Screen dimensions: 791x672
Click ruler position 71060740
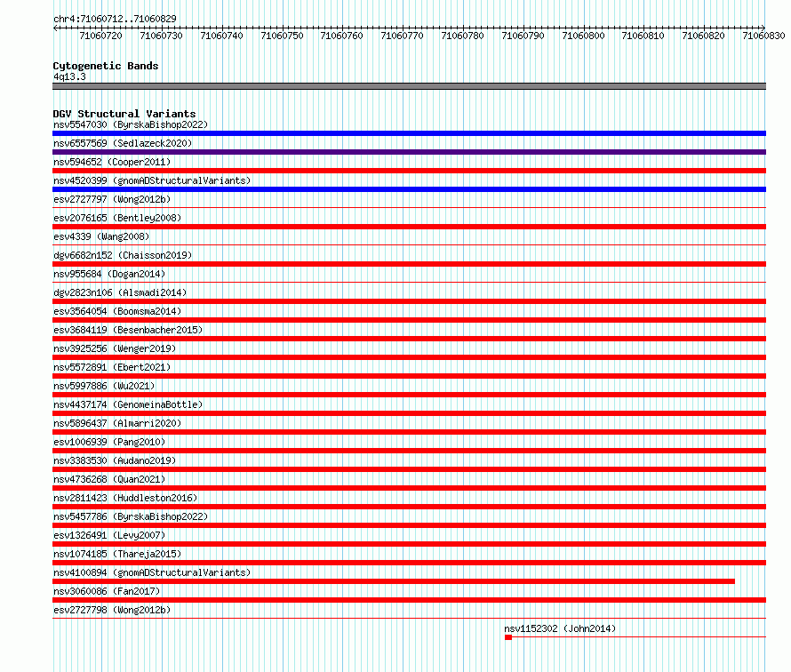click(221, 36)
